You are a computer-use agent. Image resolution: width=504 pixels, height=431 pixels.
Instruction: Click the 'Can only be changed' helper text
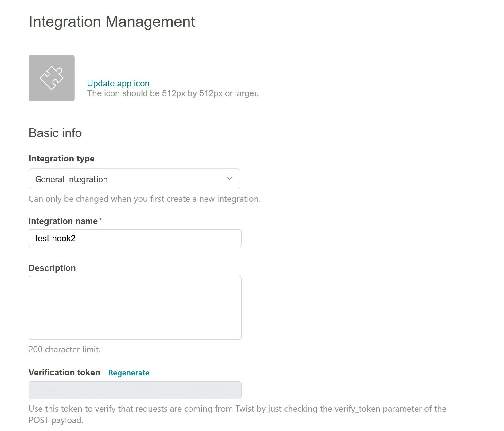tap(145, 199)
